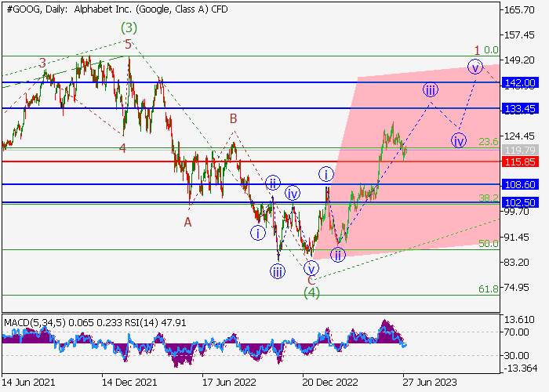Click the 99.70 value on price axis
This screenshot has width=549, height=392.
(519, 212)
